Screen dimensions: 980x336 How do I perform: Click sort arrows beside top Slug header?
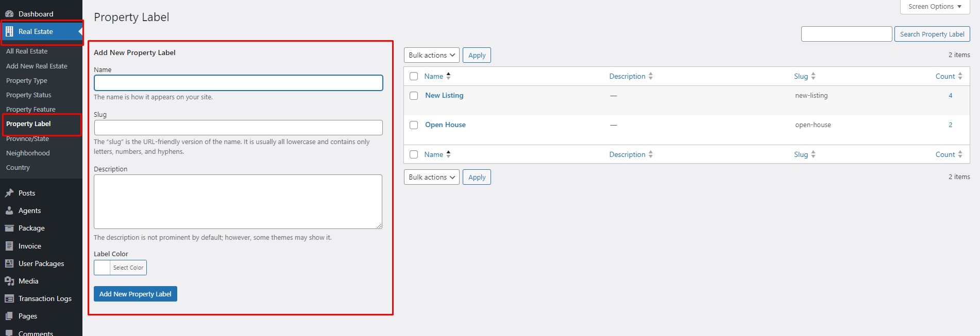point(813,76)
